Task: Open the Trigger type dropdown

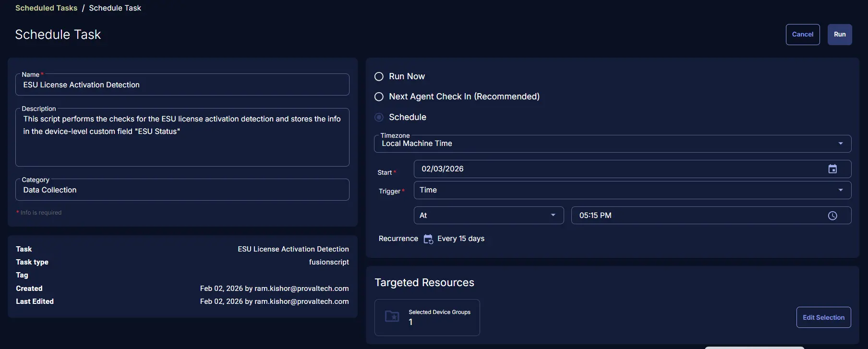Action: click(x=840, y=190)
